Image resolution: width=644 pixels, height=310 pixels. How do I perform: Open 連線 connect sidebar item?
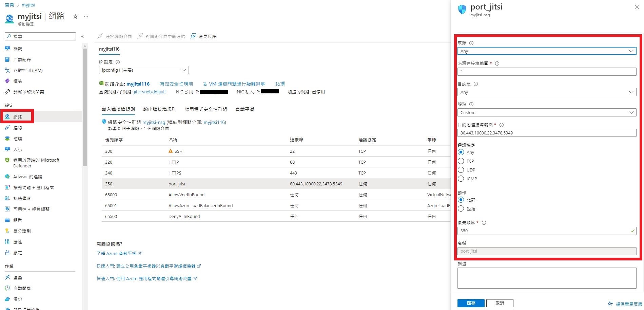[x=17, y=128]
